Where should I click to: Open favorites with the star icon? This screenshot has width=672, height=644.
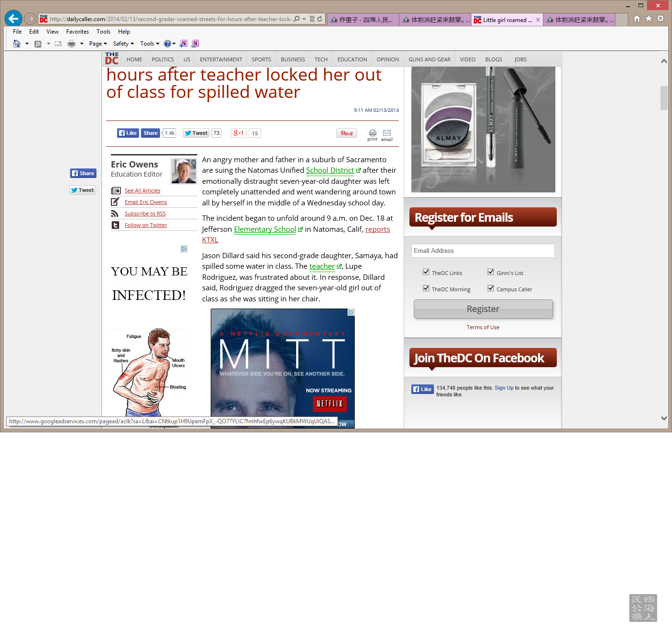pyautogui.click(x=648, y=19)
